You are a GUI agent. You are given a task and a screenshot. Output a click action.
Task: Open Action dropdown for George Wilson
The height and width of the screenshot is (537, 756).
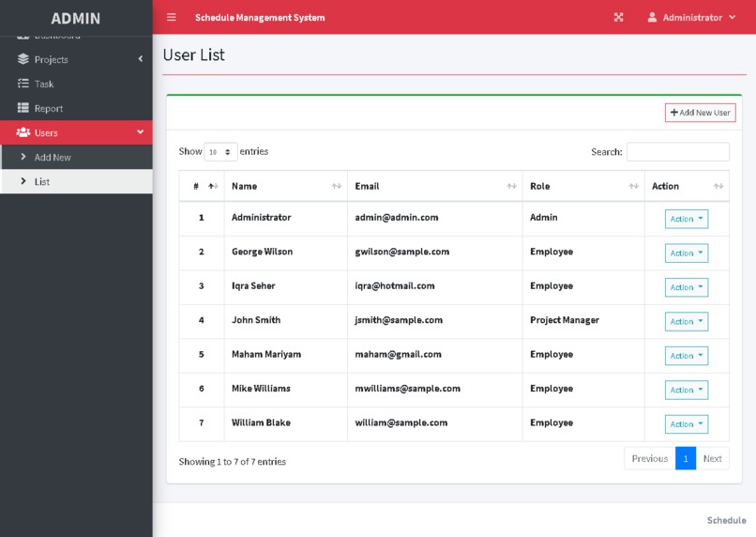point(686,253)
